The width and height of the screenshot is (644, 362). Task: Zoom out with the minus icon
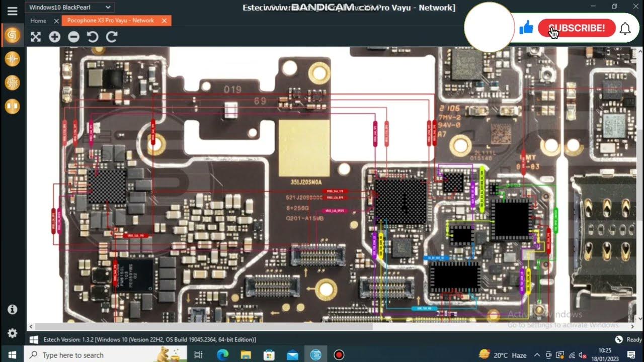(x=73, y=37)
